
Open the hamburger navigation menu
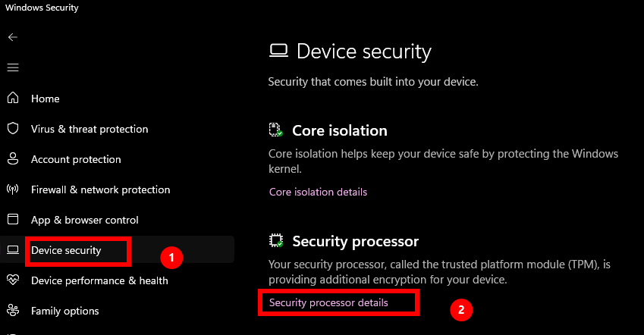coord(13,68)
